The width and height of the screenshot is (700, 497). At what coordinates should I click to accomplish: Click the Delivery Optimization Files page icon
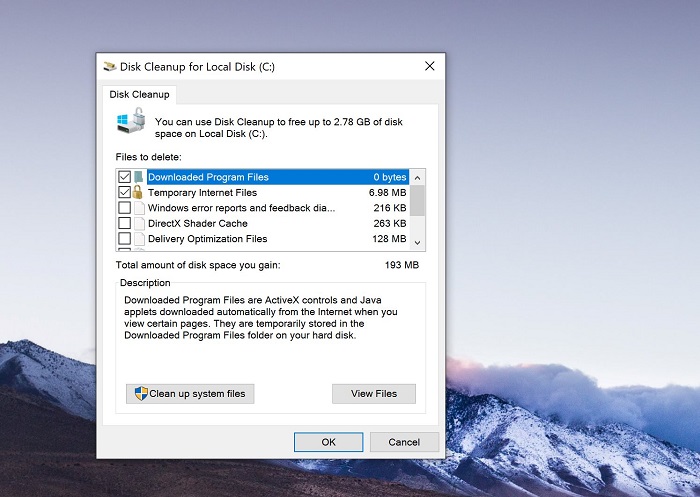click(139, 239)
